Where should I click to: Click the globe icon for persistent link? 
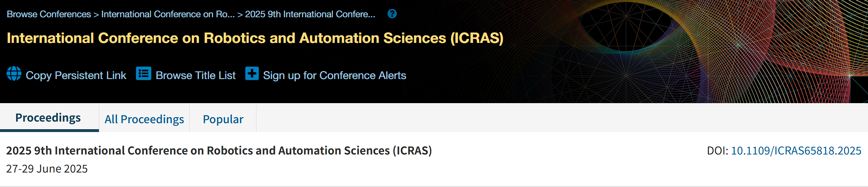click(14, 74)
